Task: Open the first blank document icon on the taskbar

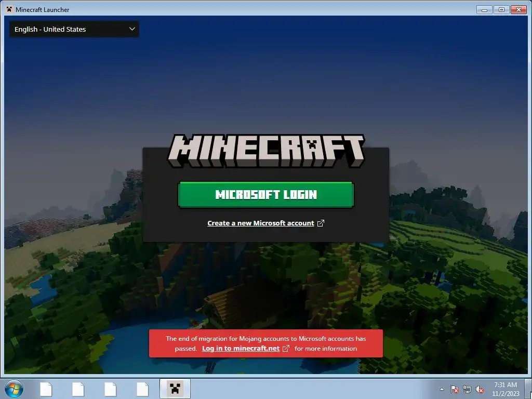Action: [46, 389]
